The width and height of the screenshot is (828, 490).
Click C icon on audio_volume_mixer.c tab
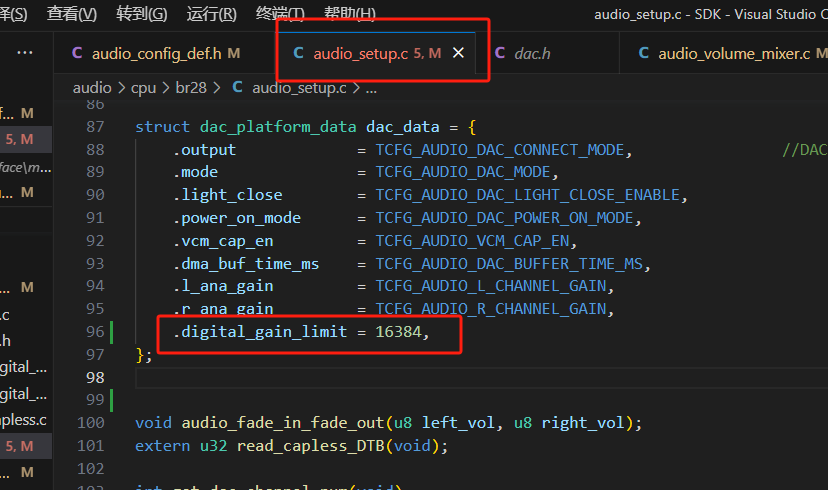[644, 53]
